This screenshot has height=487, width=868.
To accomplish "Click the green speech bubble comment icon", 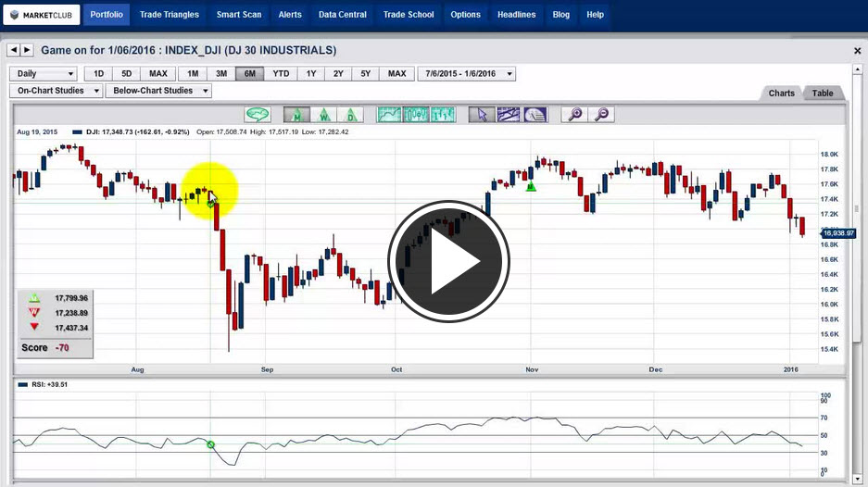I will point(258,115).
